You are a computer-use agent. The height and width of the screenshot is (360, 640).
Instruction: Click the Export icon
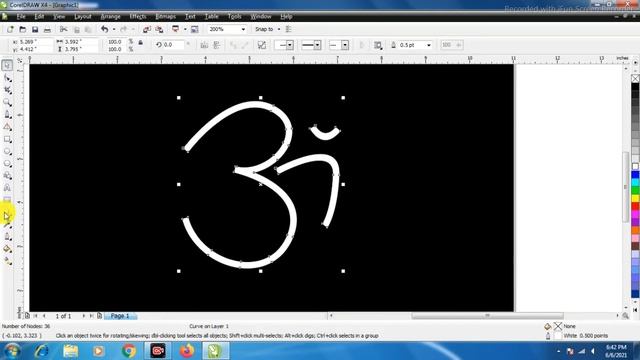click(159, 29)
